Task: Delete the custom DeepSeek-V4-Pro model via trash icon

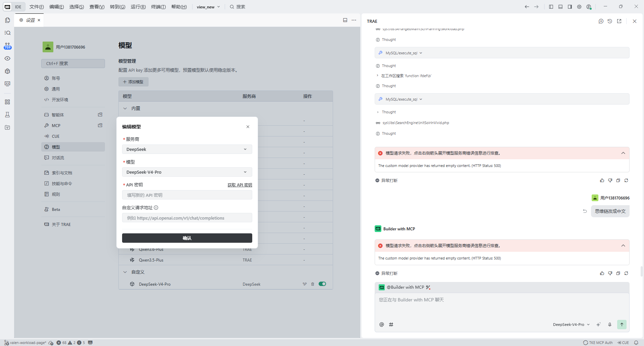Action: click(313, 284)
